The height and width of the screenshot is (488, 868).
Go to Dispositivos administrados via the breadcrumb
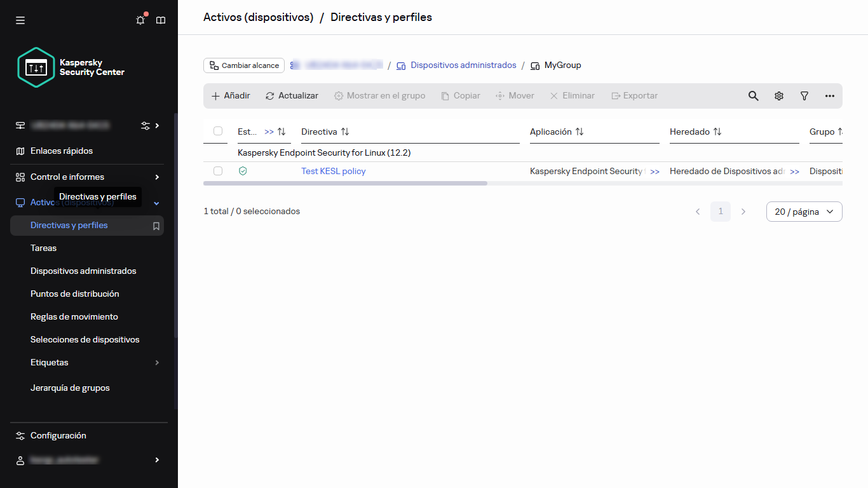tap(464, 65)
